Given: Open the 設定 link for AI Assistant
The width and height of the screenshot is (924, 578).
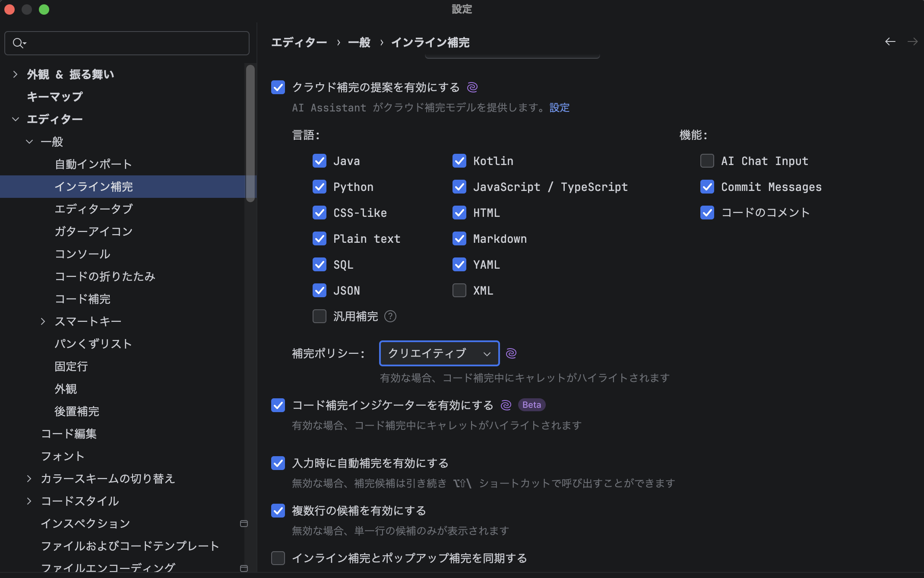Looking at the screenshot, I should click(559, 108).
